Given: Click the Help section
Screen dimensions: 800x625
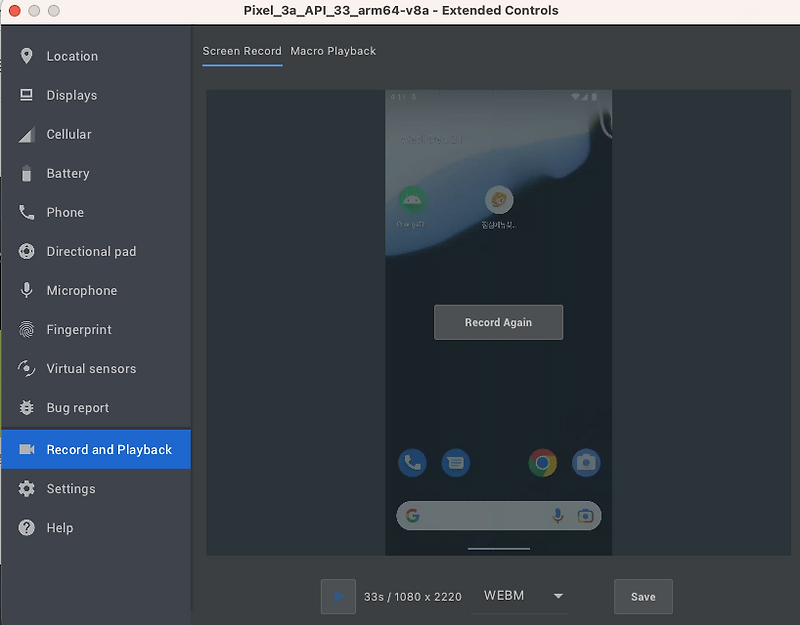Looking at the screenshot, I should [x=60, y=527].
